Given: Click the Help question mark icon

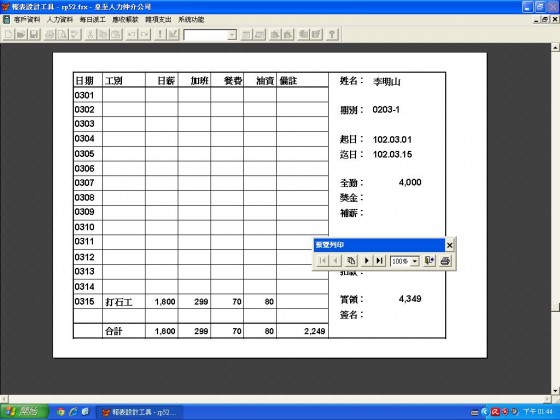Looking at the screenshot, I should click(x=332, y=35).
